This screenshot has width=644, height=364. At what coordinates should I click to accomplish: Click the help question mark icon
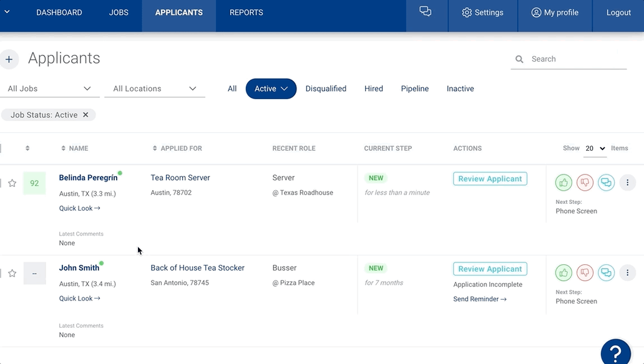[x=615, y=352]
